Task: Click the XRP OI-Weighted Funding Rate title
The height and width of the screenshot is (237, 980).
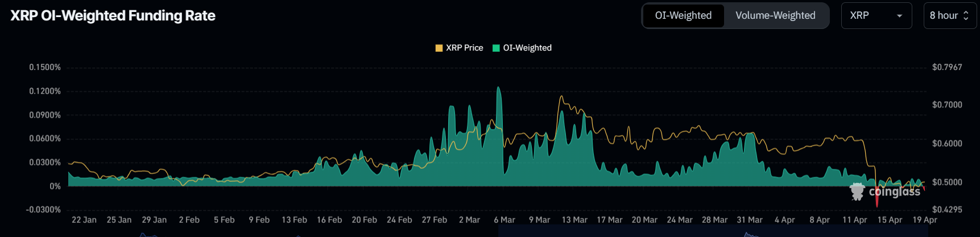Action: click(x=113, y=15)
